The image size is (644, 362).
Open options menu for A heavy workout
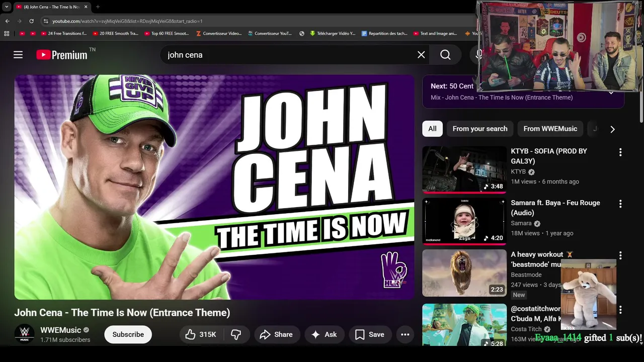click(620, 255)
